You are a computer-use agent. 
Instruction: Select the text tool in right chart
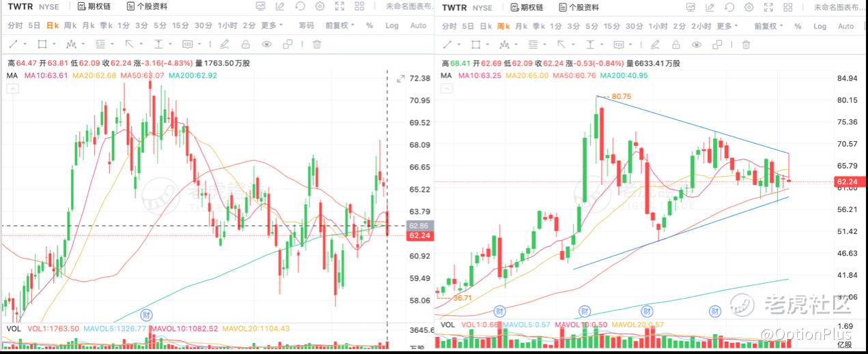click(590, 44)
